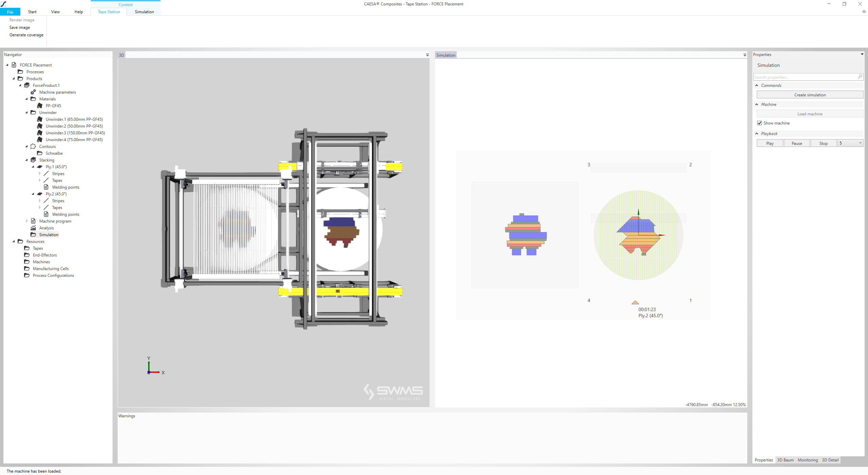Viewport: 868px width, 475px height.
Task: Click the application logo icon in title bar
Action: [3, 4]
